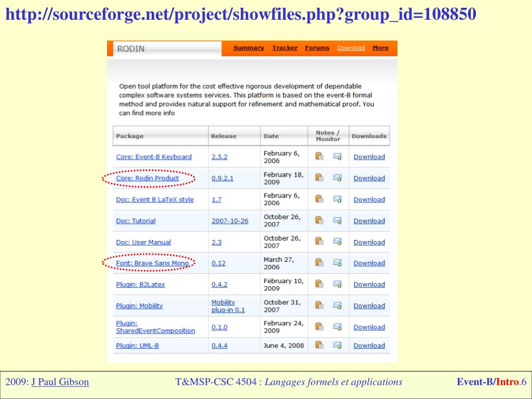Click monitor envelope icon for Core: Rodin Product
Viewport: 532px width, 399px height.
coord(337,178)
